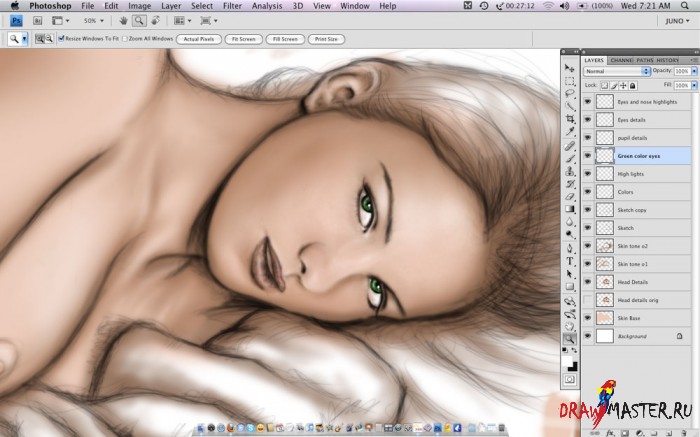Hide the Eyes and nose highlights layer
The width and height of the screenshot is (700, 437).
coord(588,102)
